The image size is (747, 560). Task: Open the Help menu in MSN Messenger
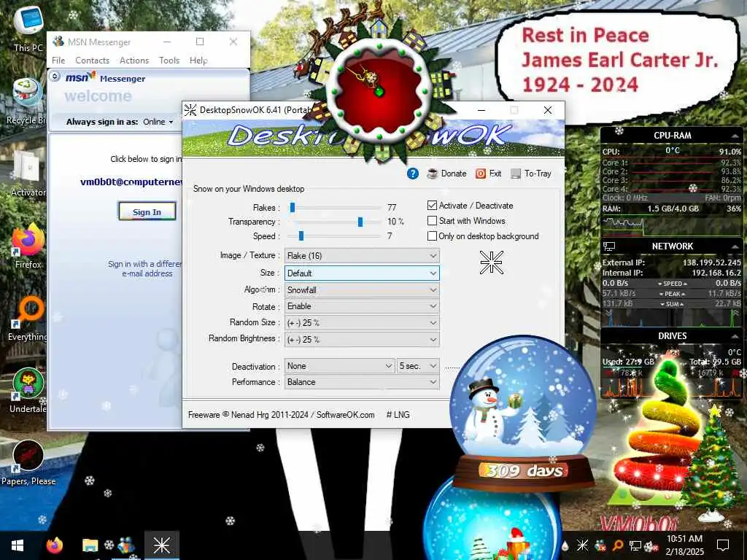(198, 61)
